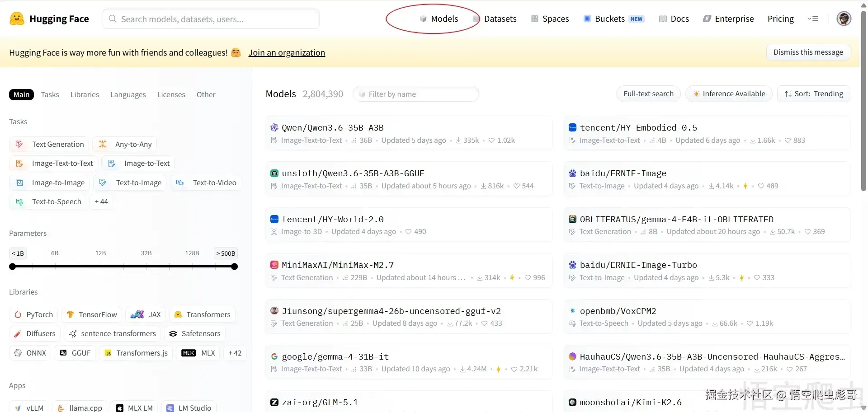Click the baidu icon beside ERNIE-Image-Turbo
This screenshot has width=868, height=412.
(572, 265)
